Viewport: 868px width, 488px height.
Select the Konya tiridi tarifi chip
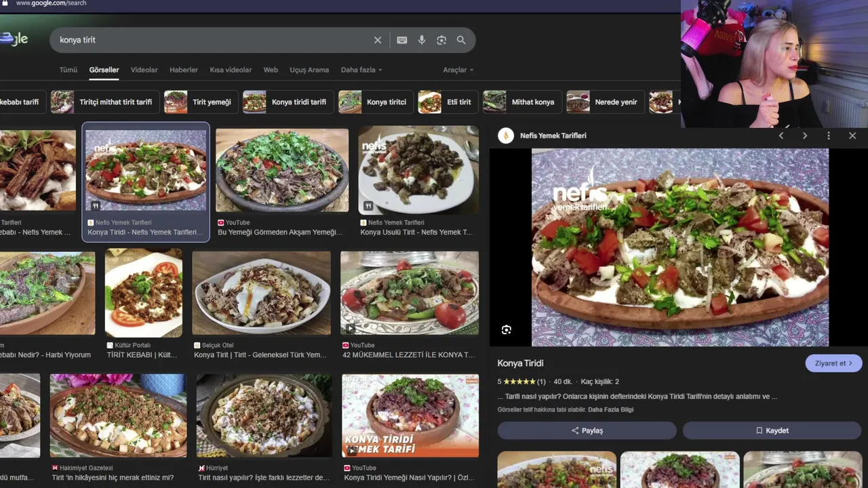click(288, 102)
